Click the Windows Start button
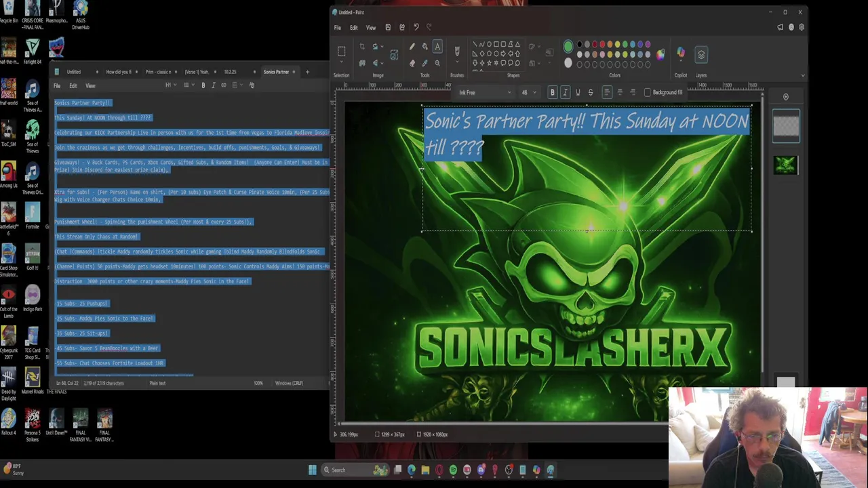This screenshot has width=868, height=488. click(x=312, y=470)
